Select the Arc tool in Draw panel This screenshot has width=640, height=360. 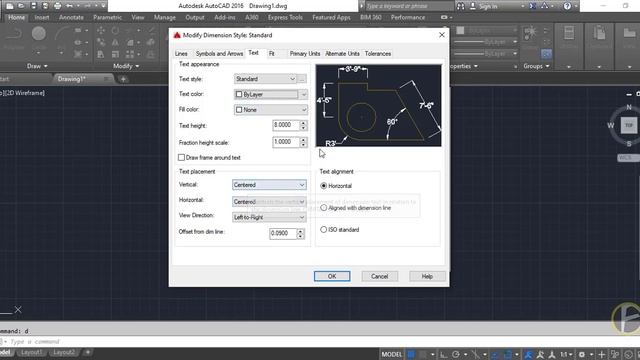[62, 34]
